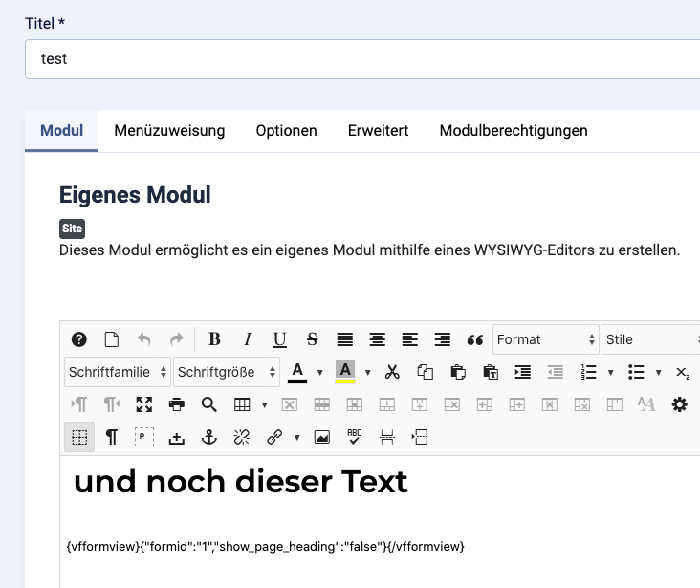Center align the text

(x=378, y=339)
